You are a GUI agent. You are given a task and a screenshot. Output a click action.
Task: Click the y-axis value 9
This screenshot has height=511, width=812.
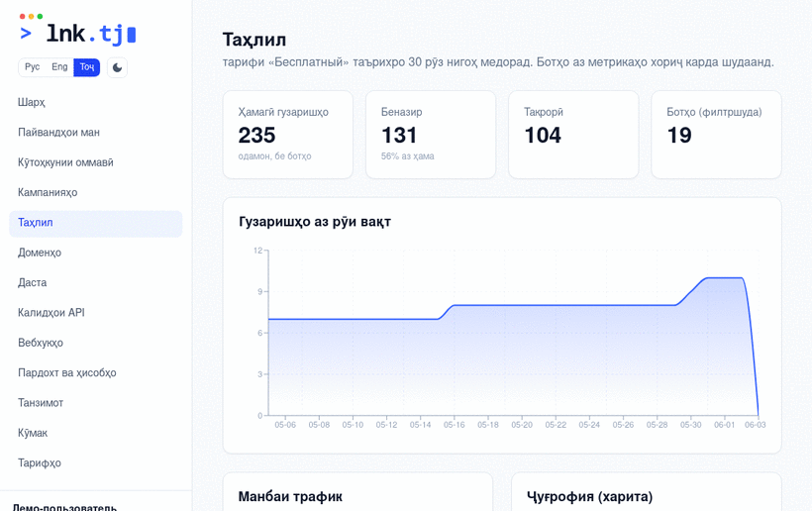pyautogui.click(x=260, y=292)
